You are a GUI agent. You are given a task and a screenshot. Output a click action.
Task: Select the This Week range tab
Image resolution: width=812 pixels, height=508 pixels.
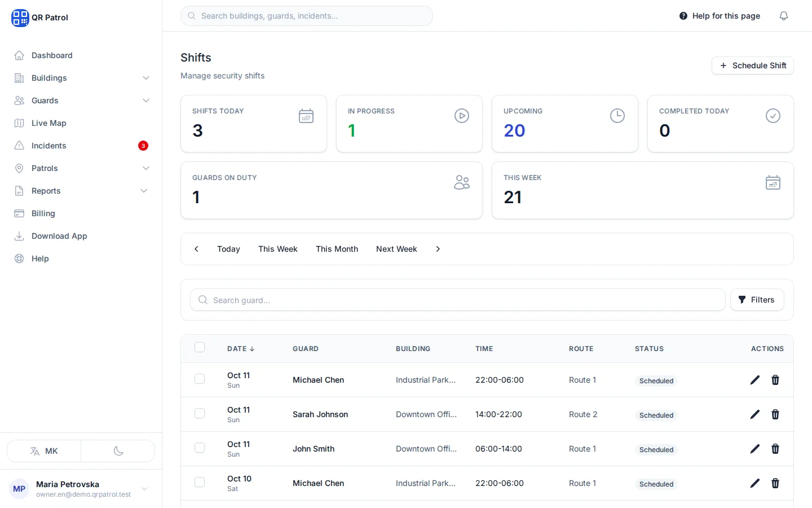(x=277, y=249)
